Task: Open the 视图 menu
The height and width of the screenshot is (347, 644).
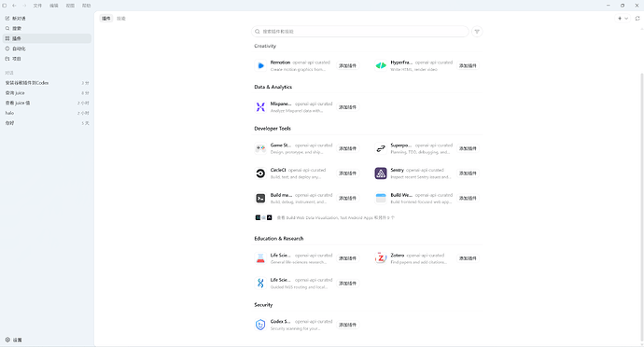Action: (70, 6)
